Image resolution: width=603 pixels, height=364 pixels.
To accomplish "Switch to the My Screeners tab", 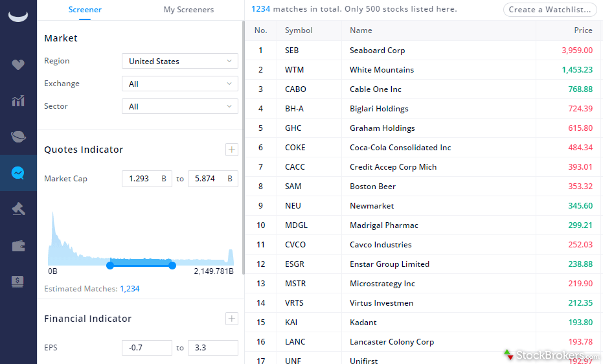I will (188, 10).
